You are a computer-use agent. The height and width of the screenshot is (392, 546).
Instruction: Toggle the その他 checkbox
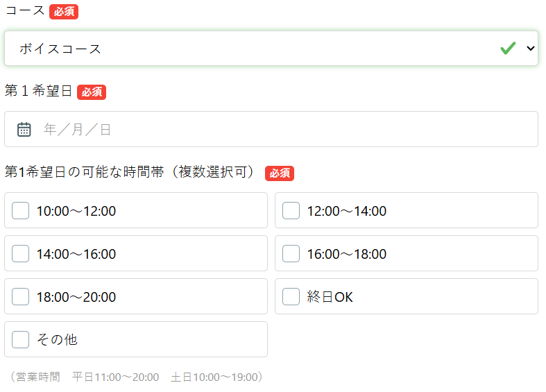pos(21,340)
